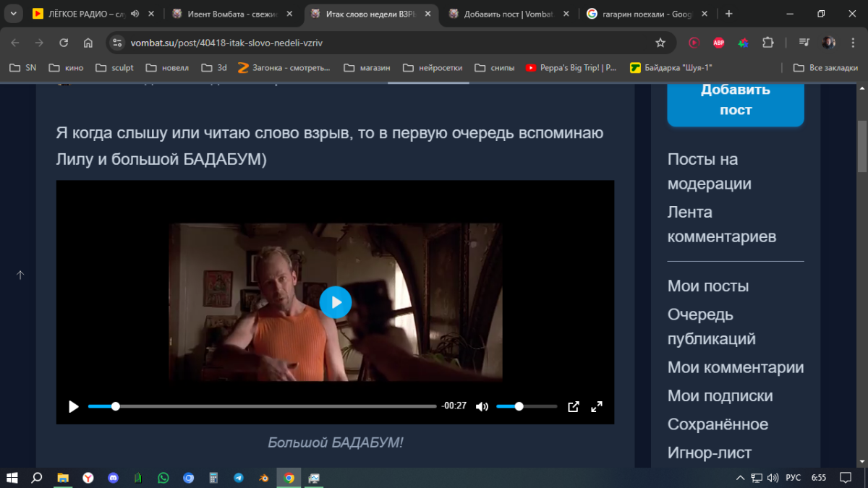Open a new browser tab
The width and height of the screenshot is (868, 488).
728,14
